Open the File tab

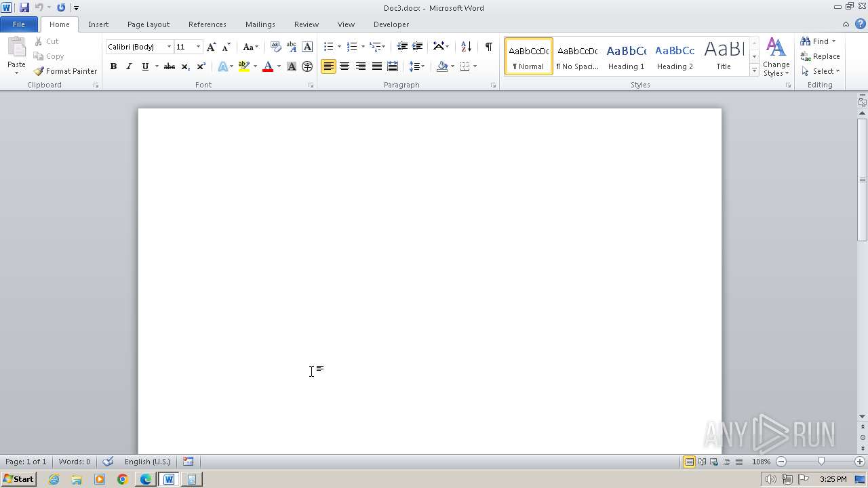tap(19, 24)
